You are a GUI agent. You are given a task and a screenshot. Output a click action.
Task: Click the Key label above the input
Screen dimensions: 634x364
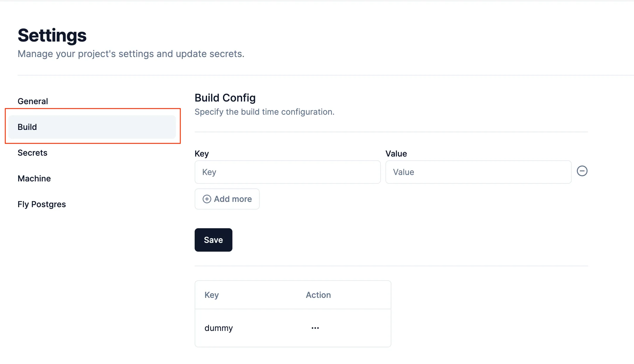pyautogui.click(x=201, y=153)
